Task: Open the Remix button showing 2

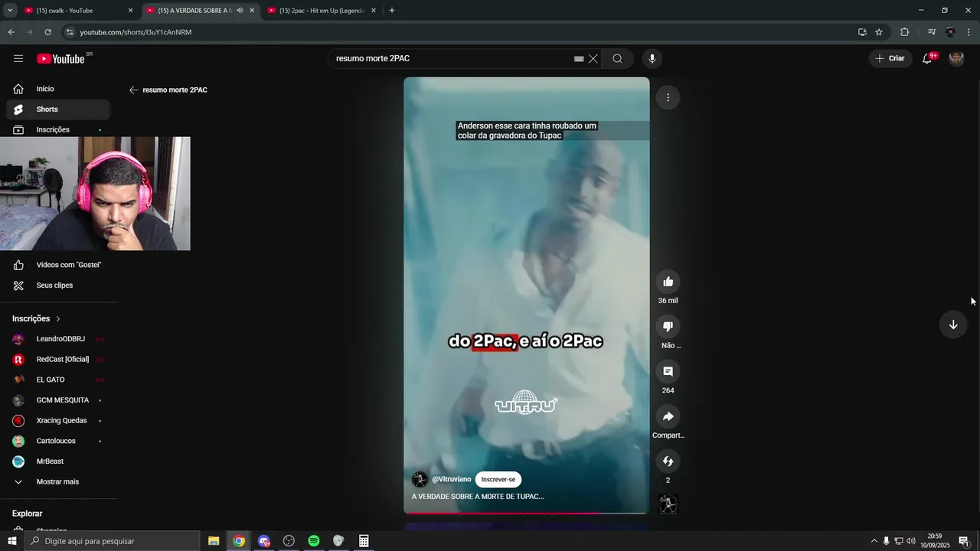Action: pyautogui.click(x=668, y=461)
